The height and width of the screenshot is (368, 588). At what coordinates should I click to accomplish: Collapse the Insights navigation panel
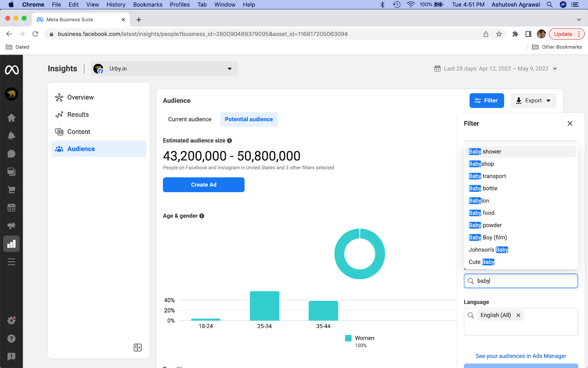coord(137,347)
